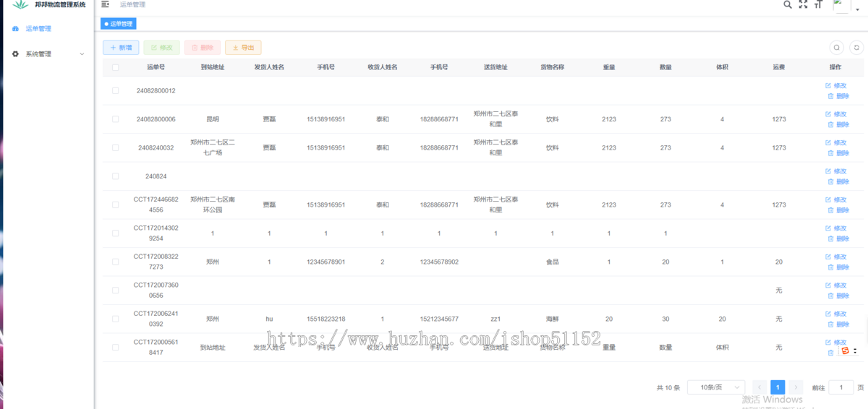This screenshot has height=409, width=868.
Task: Click the 运费 column header
Action: (x=778, y=67)
